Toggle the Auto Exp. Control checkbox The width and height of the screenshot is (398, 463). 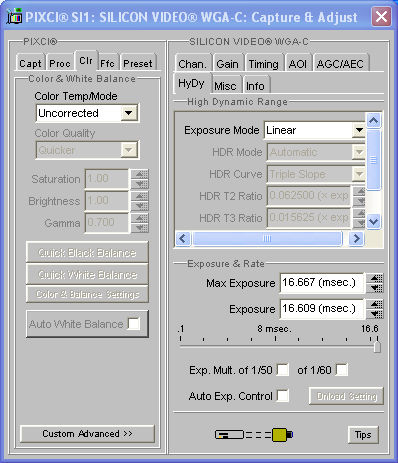[283, 396]
